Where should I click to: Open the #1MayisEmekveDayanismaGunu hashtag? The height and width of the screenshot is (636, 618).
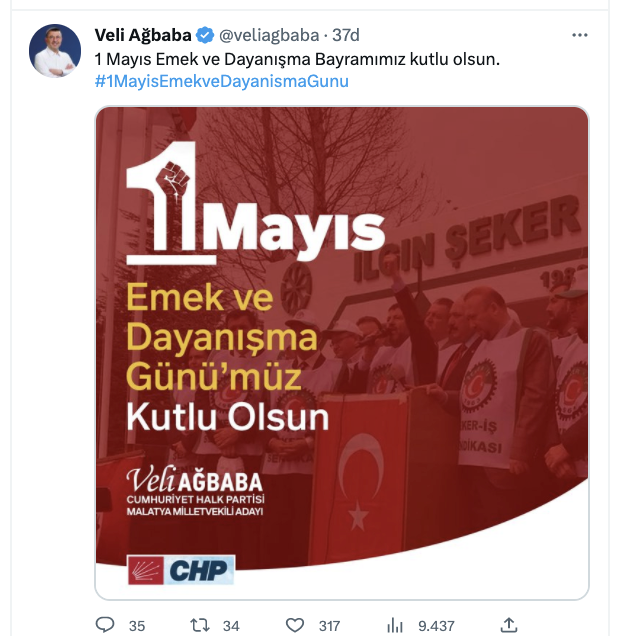click(x=221, y=81)
